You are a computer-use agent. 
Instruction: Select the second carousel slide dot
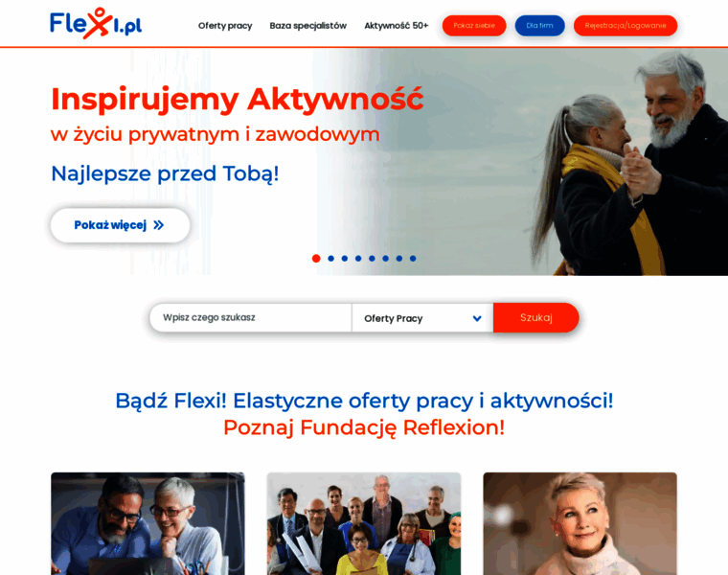330,258
